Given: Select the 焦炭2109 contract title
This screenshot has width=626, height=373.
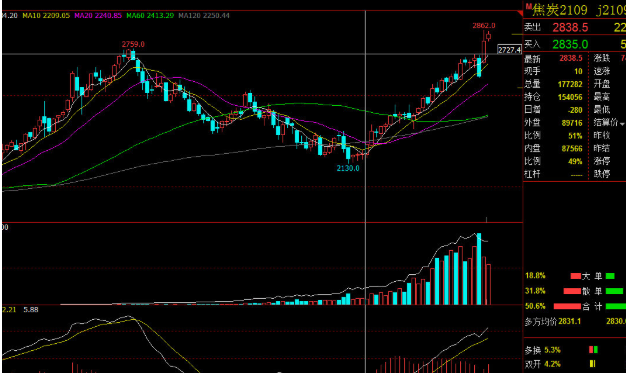Looking at the screenshot, I should tap(560, 10).
